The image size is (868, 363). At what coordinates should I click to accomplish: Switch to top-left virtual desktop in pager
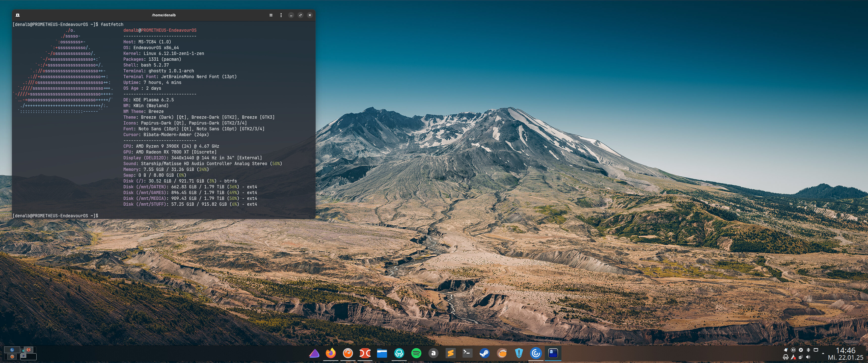[12, 350]
